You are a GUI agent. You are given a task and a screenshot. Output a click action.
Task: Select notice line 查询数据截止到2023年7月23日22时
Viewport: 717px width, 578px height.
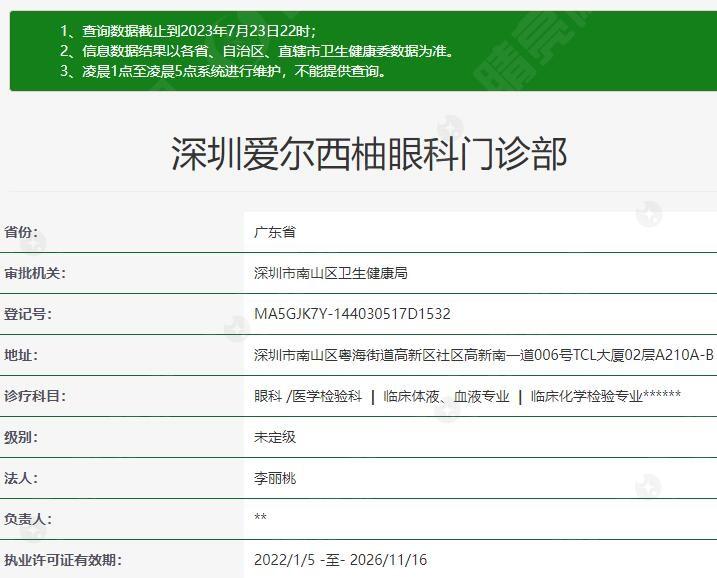pyautogui.click(x=188, y=31)
